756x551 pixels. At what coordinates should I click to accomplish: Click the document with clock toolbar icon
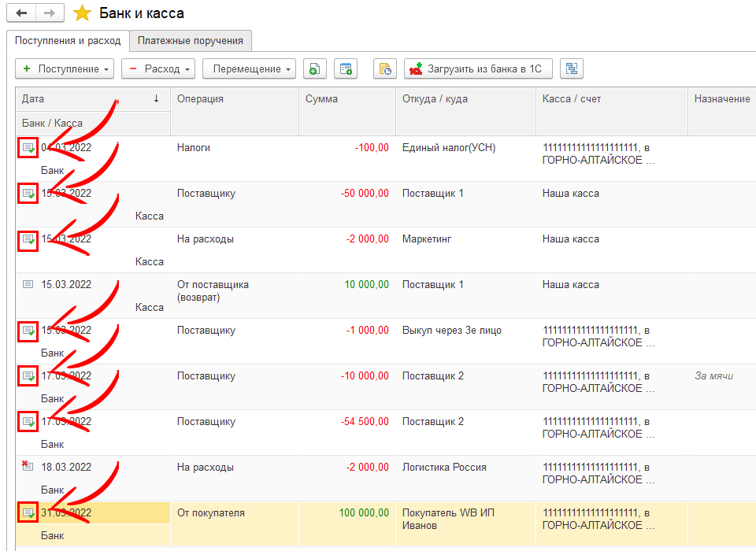384,69
